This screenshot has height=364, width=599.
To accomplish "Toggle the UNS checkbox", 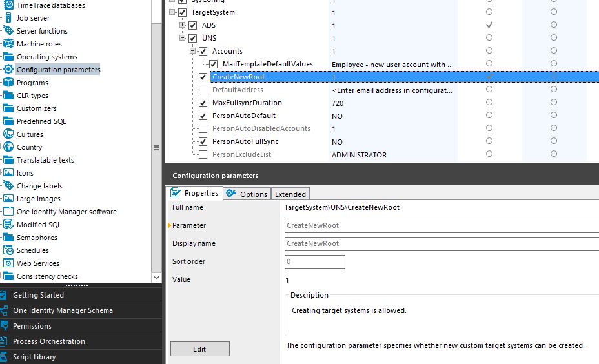I will tap(193, 38).
